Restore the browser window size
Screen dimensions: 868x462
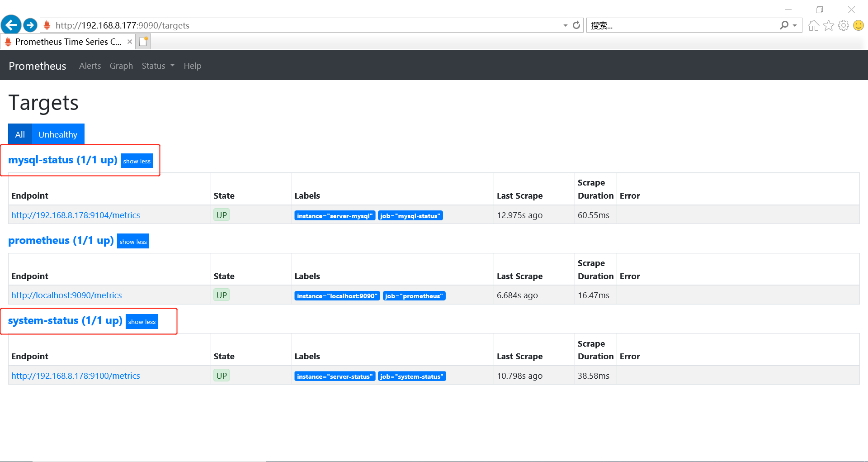(819, 10)
